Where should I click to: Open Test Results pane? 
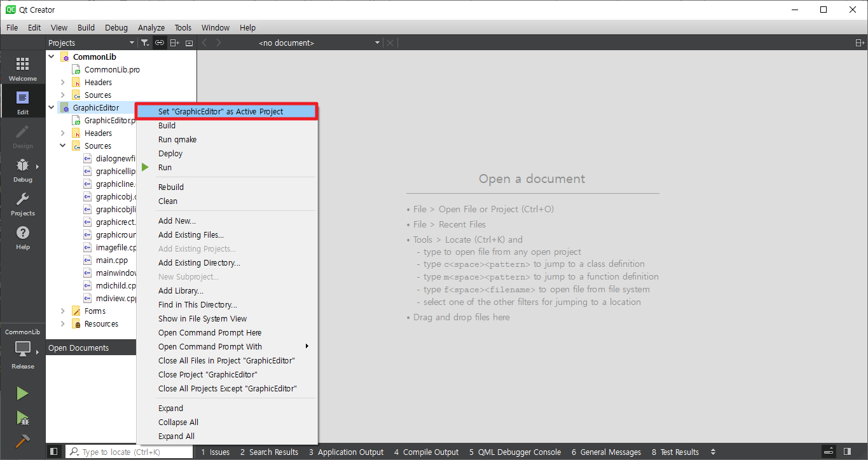pos(675,452)
